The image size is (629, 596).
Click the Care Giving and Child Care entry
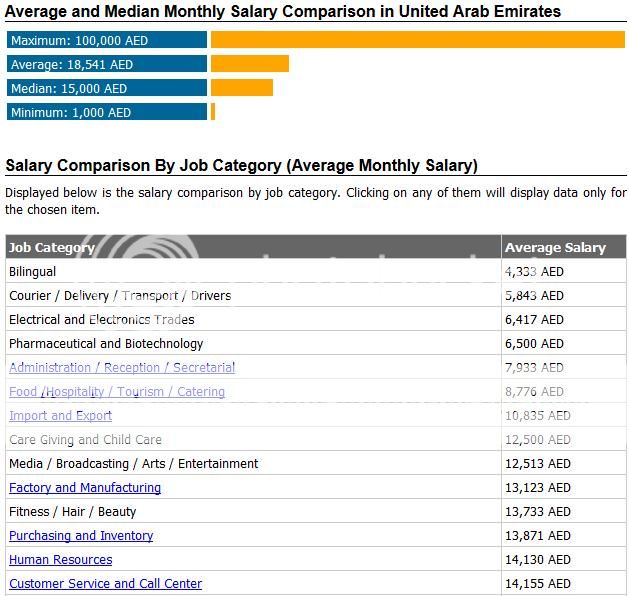tap(85, 440)
